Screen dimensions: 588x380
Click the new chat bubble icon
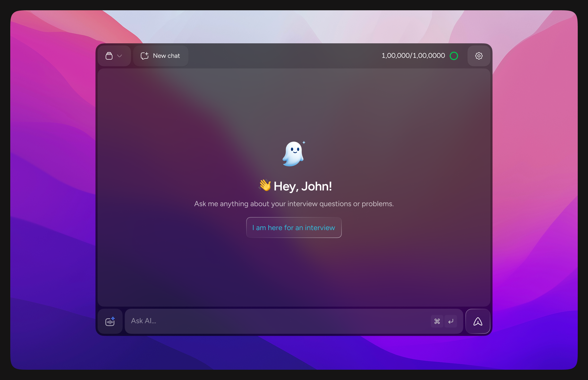coord(144,56)
